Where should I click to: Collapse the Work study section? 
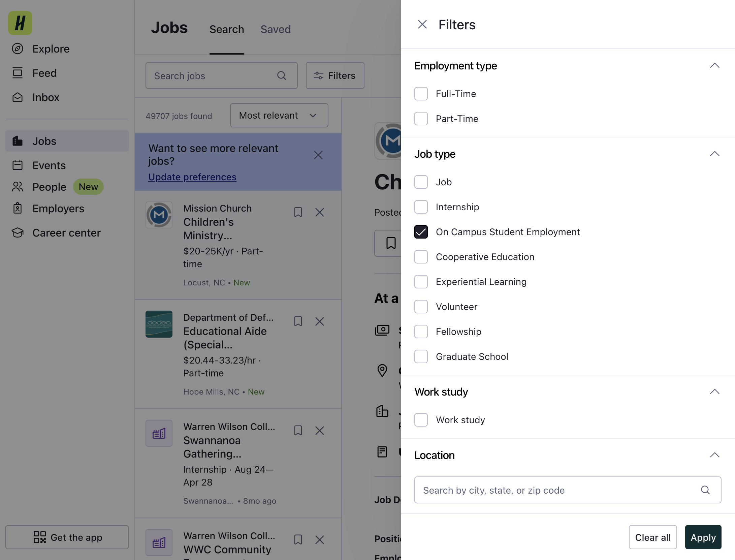[714, 392]
